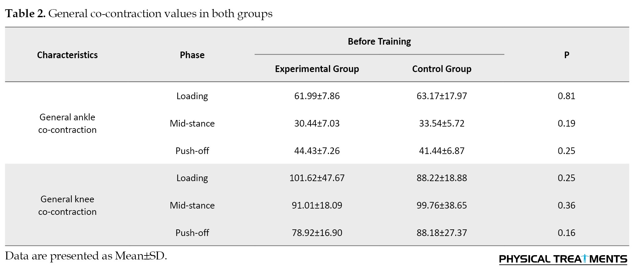Select the Control Group subheader
The image size is (644, 273).
(x=442, y=69)
